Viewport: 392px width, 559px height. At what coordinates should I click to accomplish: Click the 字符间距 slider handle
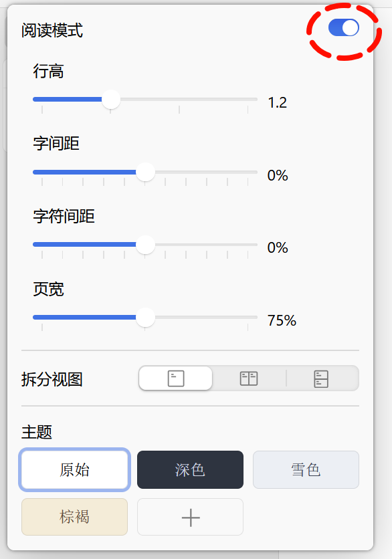[145, 245]
